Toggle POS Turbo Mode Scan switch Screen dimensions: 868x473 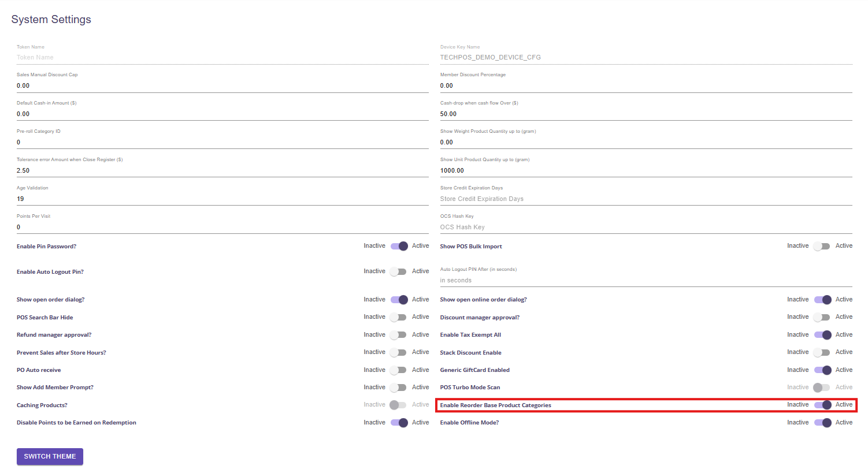pos(822,388)
